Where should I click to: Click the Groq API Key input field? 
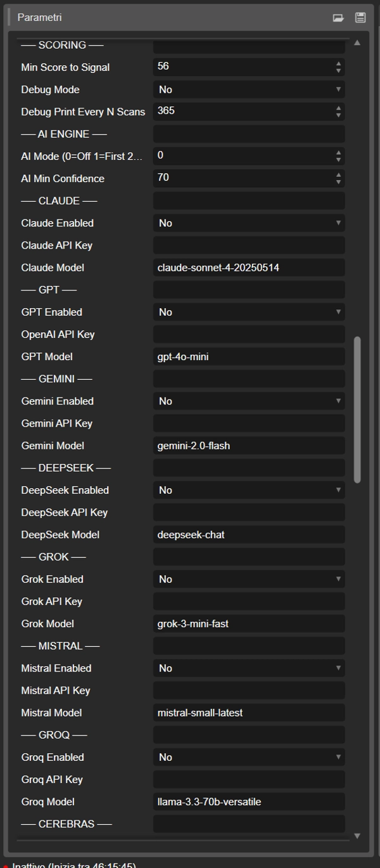tap(249, 780)
